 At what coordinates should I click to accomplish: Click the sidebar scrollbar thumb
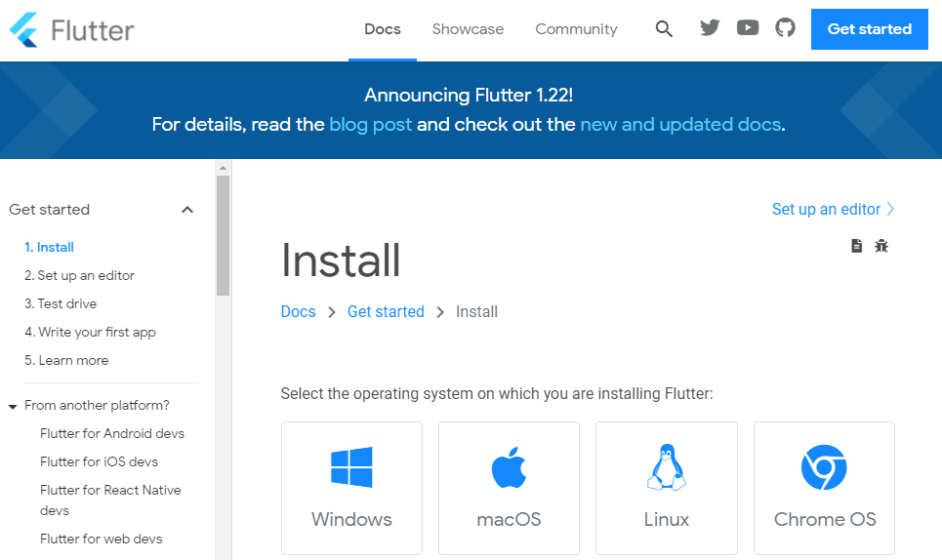[x=223, y=235]
